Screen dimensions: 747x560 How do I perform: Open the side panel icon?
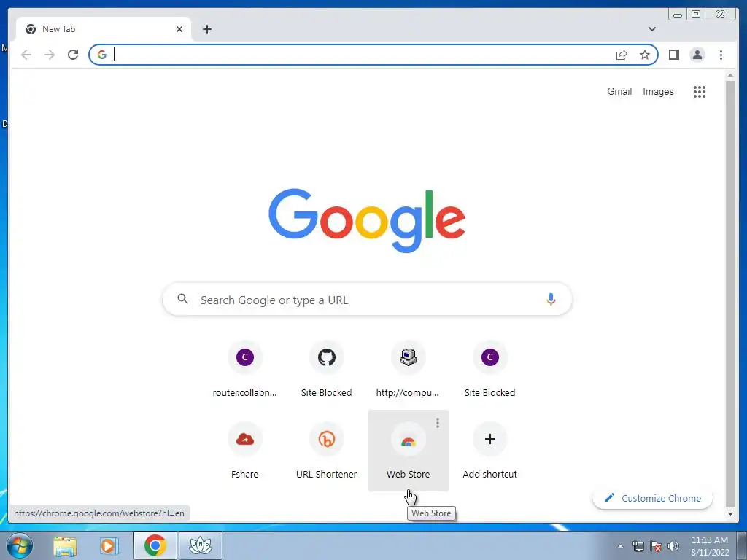(x=673, y=55)
